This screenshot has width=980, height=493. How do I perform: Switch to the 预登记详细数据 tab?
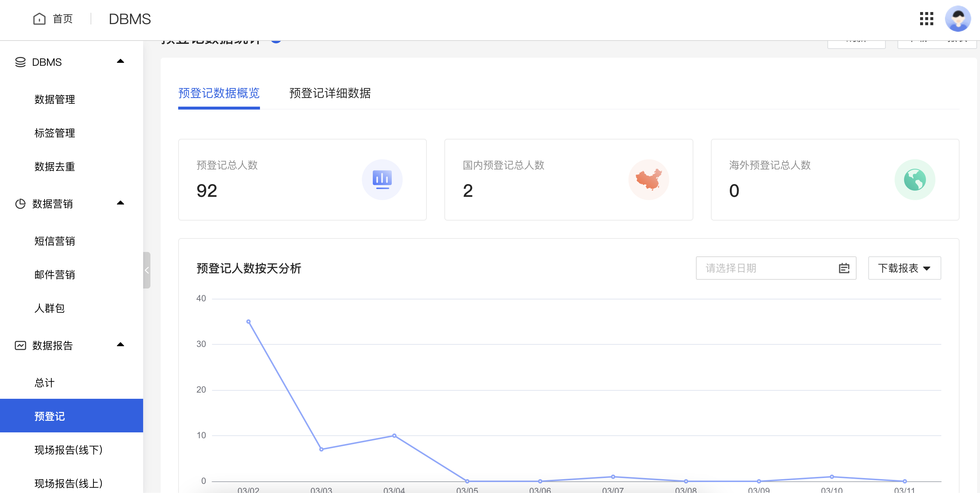point(330,93)
